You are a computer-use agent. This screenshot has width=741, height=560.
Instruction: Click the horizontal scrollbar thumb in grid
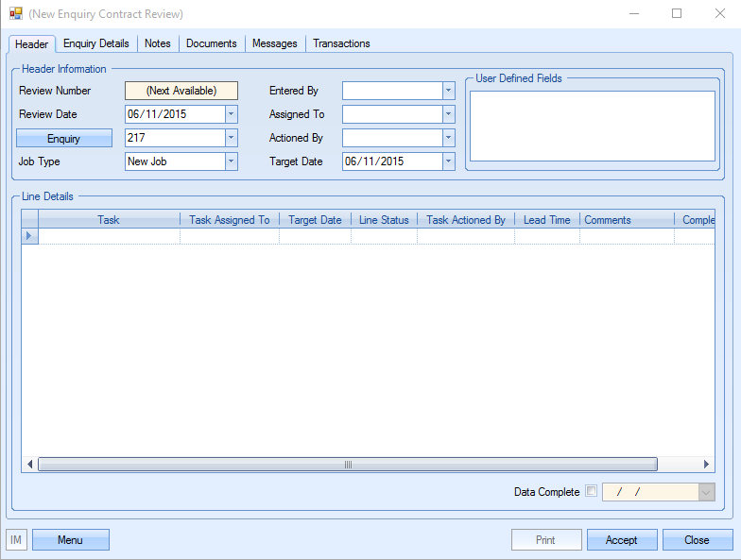click(x=347, y=465)
